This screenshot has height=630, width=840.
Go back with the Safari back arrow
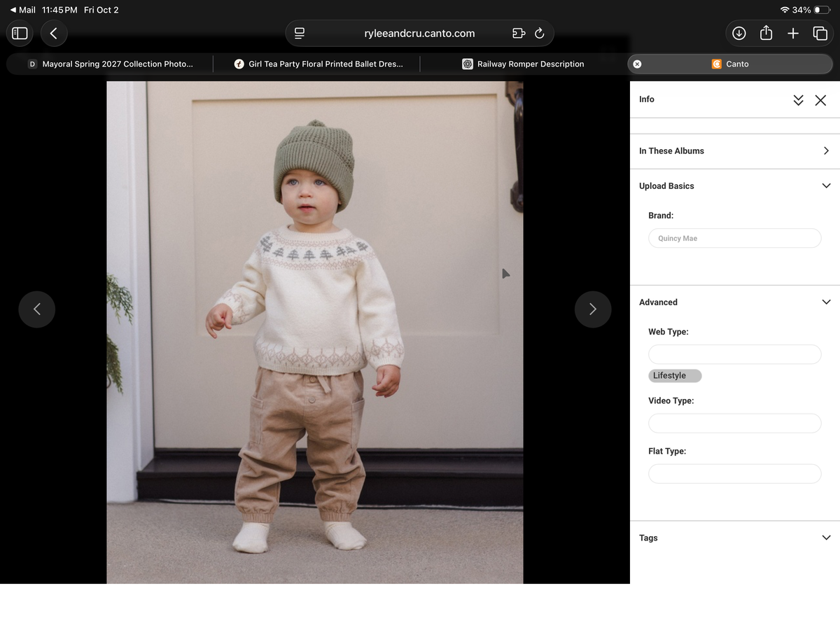pyautogui.click(x=54, y=33)
